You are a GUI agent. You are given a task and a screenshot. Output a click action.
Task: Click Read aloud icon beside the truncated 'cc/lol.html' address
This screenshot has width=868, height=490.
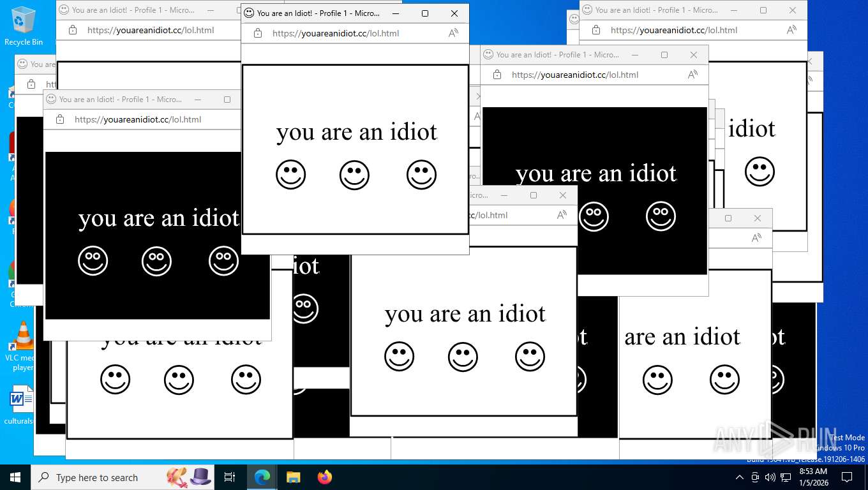point(562,215)
